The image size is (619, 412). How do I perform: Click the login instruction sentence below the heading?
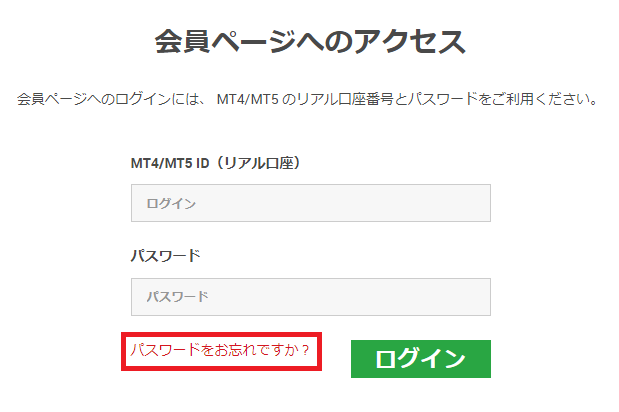coord(308,100)
